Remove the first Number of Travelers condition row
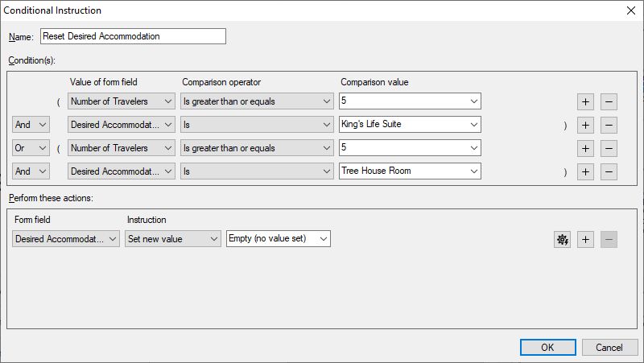The height and width of the screenshot is (363, 644). pyautogui.click(x=609, y=101)
